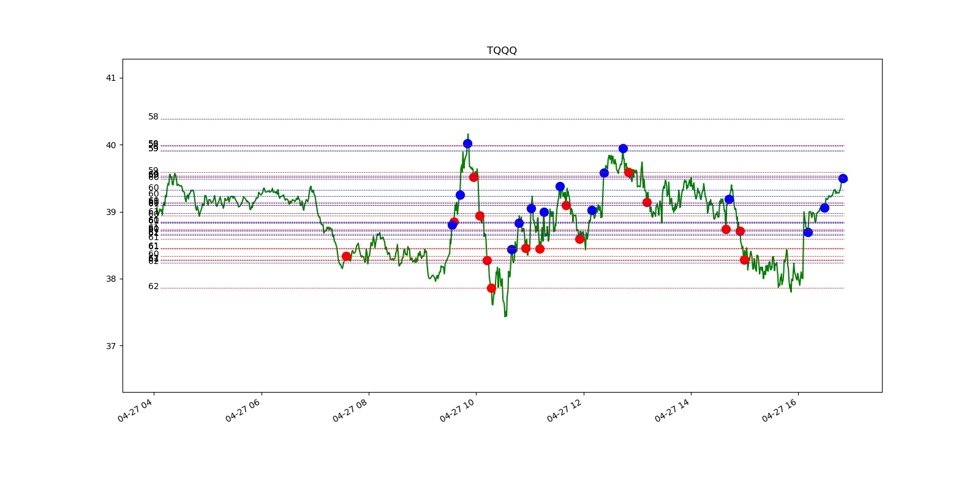The height and width of the screenshot is (490, 980).
Task: Click the y-axis tick label 39
Action: click(110, 212)
